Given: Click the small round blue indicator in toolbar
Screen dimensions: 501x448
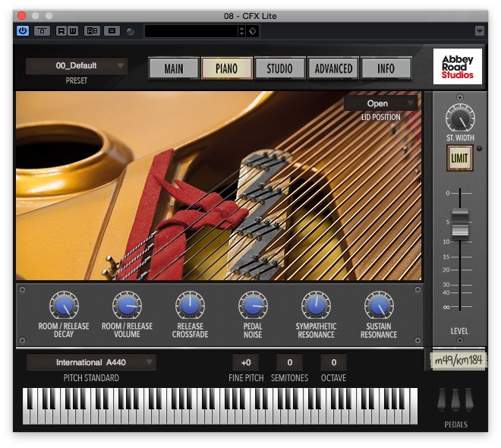Looking at the screenshot, I should (x=130, y=31).
